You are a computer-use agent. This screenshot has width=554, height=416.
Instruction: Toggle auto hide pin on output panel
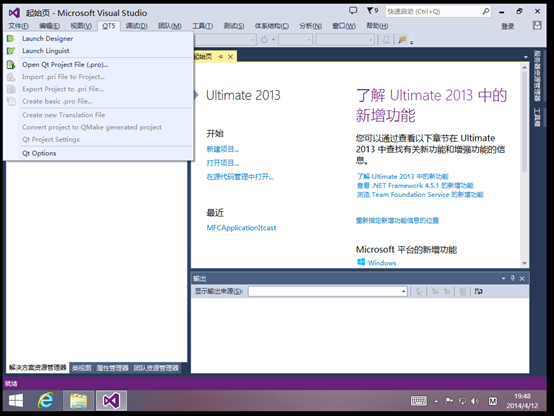tap(513, 278)
